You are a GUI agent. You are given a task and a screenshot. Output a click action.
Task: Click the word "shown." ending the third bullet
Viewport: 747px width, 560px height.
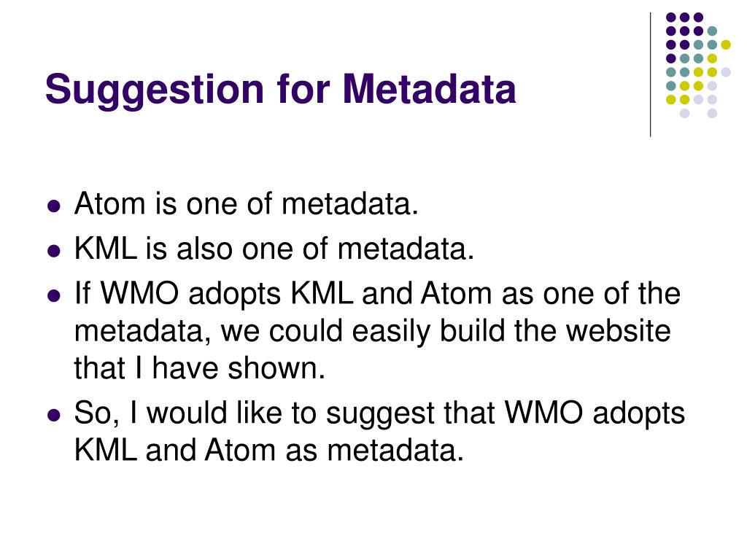click(276, 368)
